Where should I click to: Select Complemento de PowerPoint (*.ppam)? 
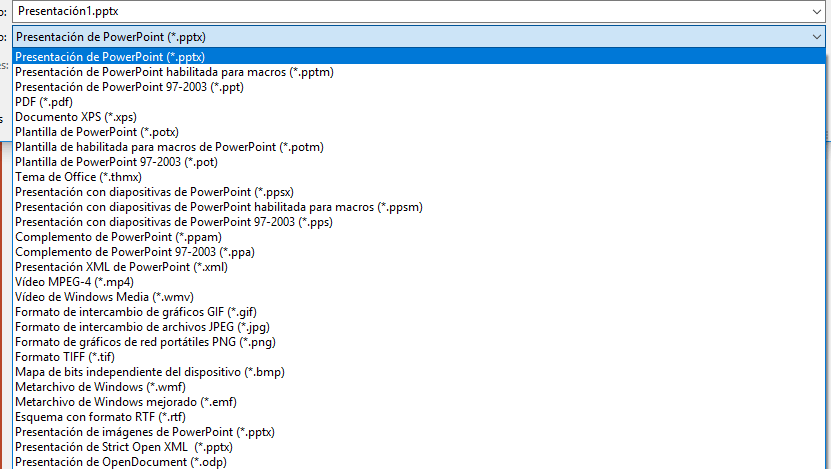pyautogui.click(x=419, y=237)
